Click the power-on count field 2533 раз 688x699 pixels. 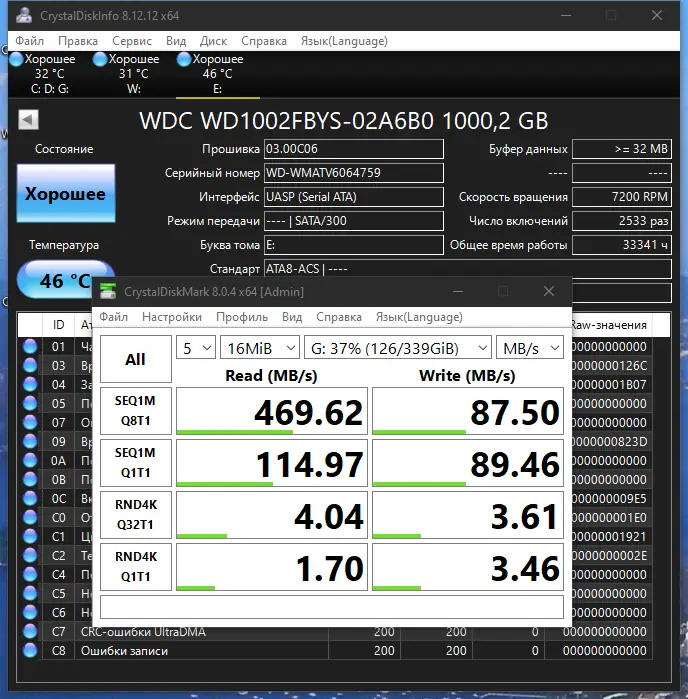point(622,221)
